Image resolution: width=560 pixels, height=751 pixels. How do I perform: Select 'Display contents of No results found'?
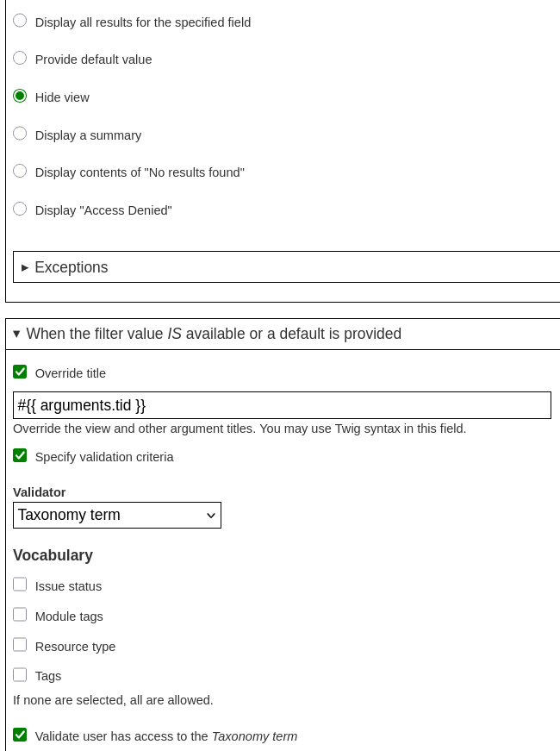coord(20,171)
